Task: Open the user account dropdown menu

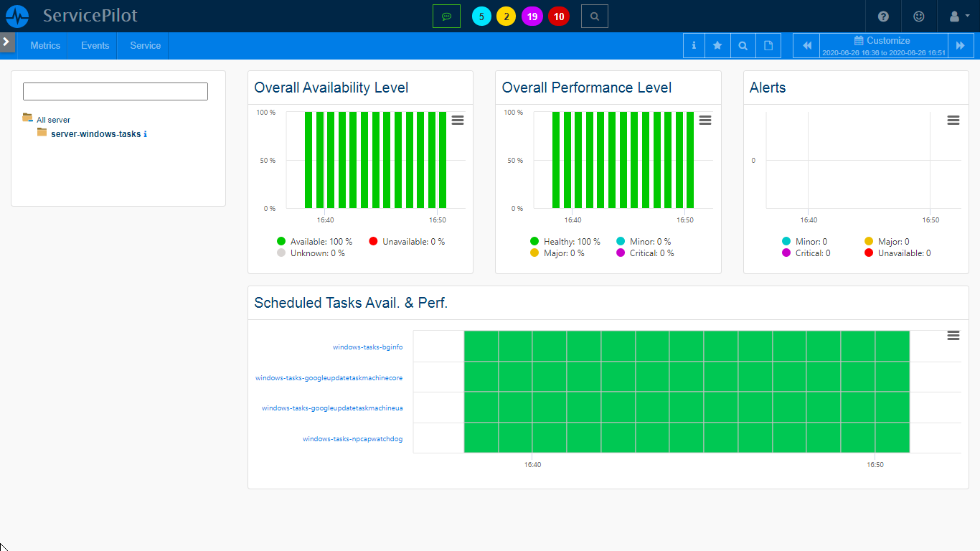Action: [958, 17]
